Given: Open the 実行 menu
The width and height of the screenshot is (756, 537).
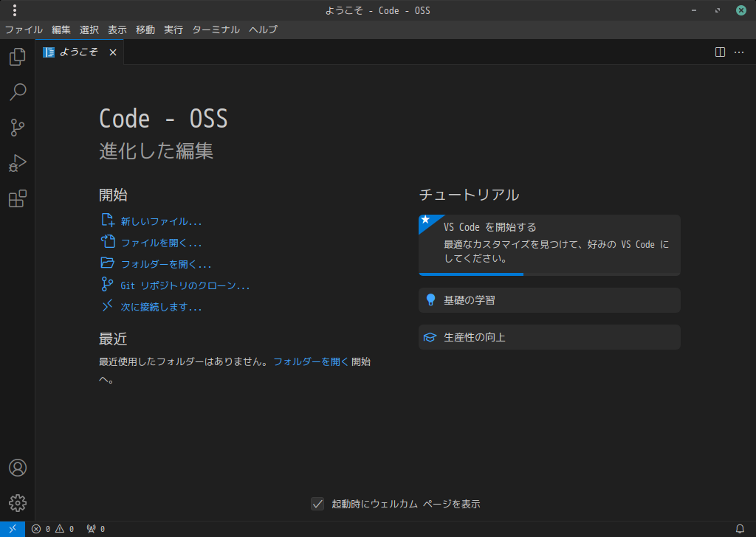Looking at the screenshot, I should pos(173,30).
